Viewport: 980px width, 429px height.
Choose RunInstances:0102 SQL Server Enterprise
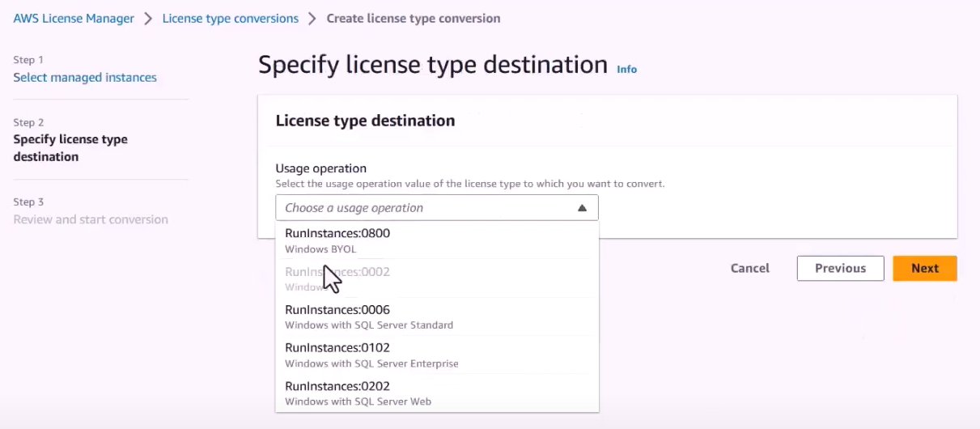click(x=437, y=355)
